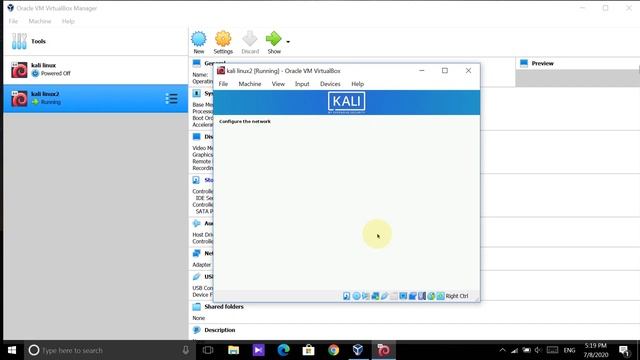Click the taskbar search box

coord(110,350)
